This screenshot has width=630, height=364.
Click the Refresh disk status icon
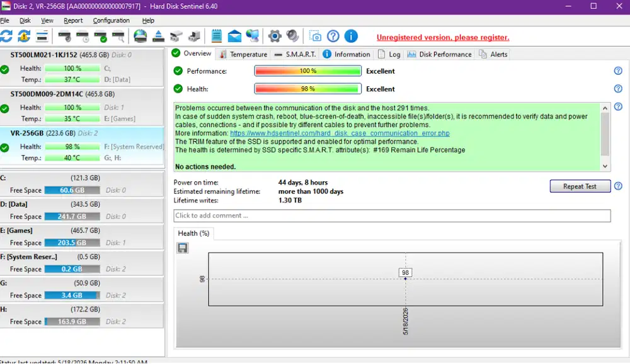(x=6, y=36)
